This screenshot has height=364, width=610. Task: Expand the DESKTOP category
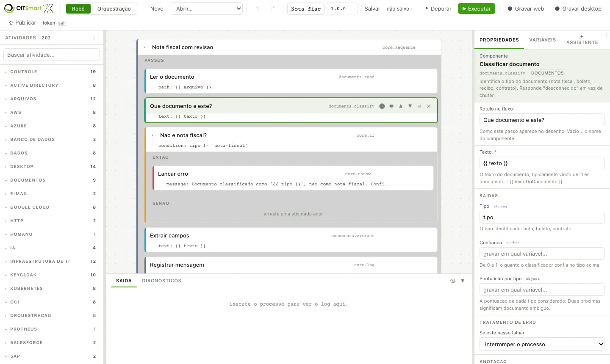[51, 167]
